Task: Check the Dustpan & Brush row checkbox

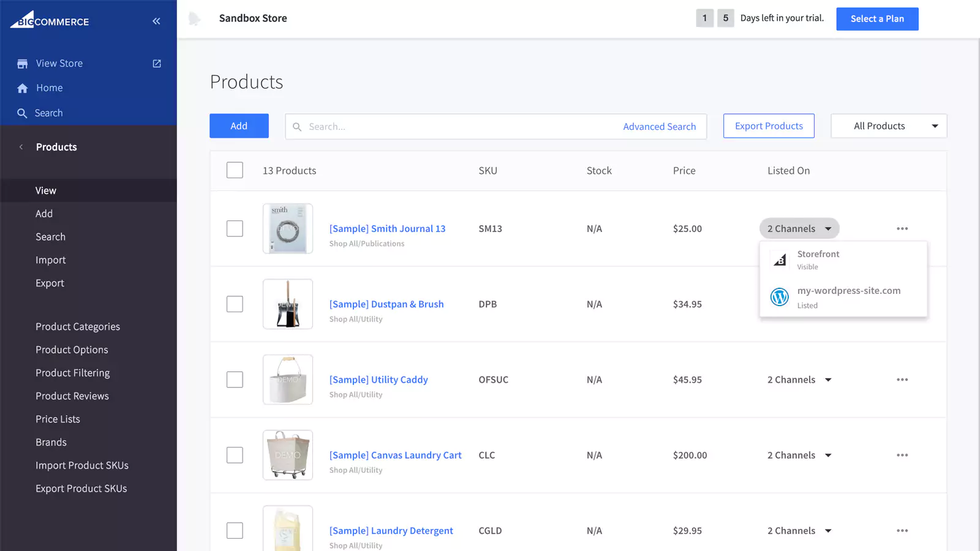Action: pos(235,304)
